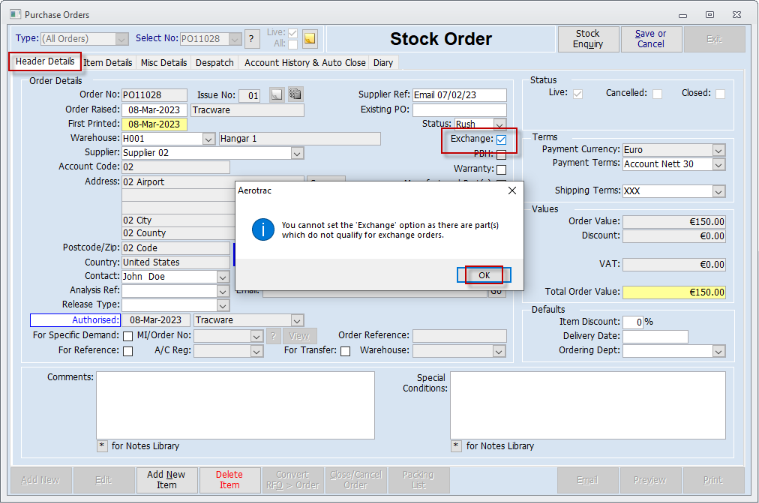
Task: Toggle the Live checkbox in the Status group
Action: click(577, 93)
